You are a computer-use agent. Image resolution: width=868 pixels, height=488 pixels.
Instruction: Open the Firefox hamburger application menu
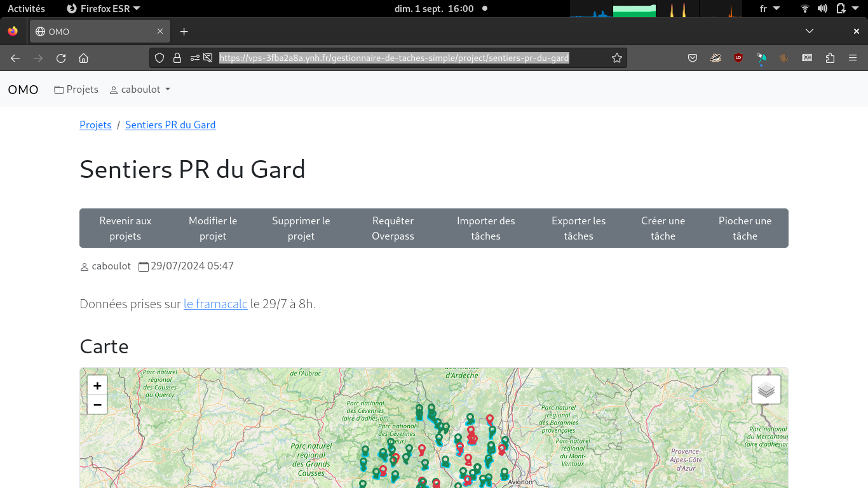tap(853, 58)
